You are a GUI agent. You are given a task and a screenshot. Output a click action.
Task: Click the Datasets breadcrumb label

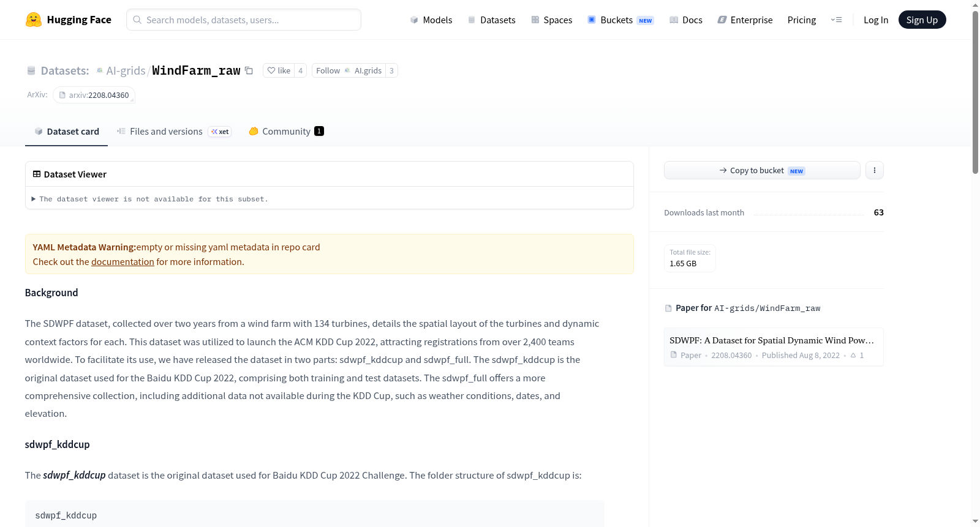65,70
